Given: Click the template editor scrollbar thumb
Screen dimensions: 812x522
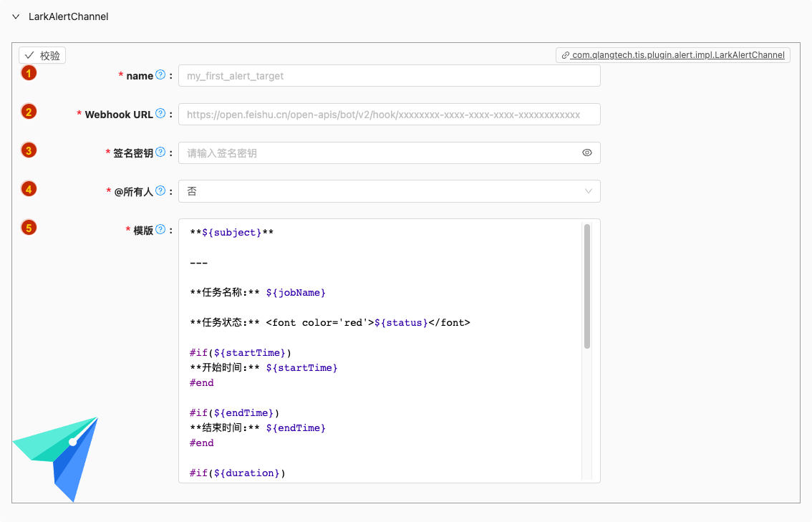Looking at the screenshot, I should pos(587,286).
